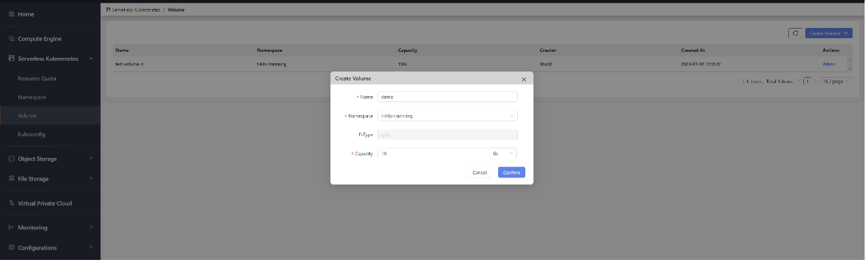Click the refresh icon button
Screen dimensions: 868x262
795,33
